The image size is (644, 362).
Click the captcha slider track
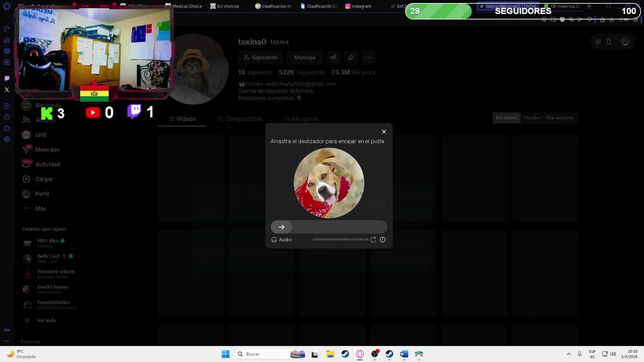329,227
